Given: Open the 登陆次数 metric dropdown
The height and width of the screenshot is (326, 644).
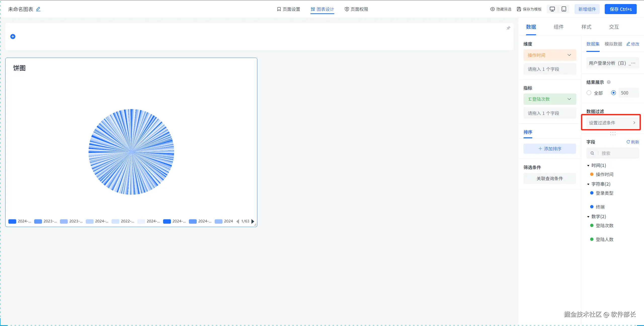Looking at the screenshot, I should click(x=569, y=99).
